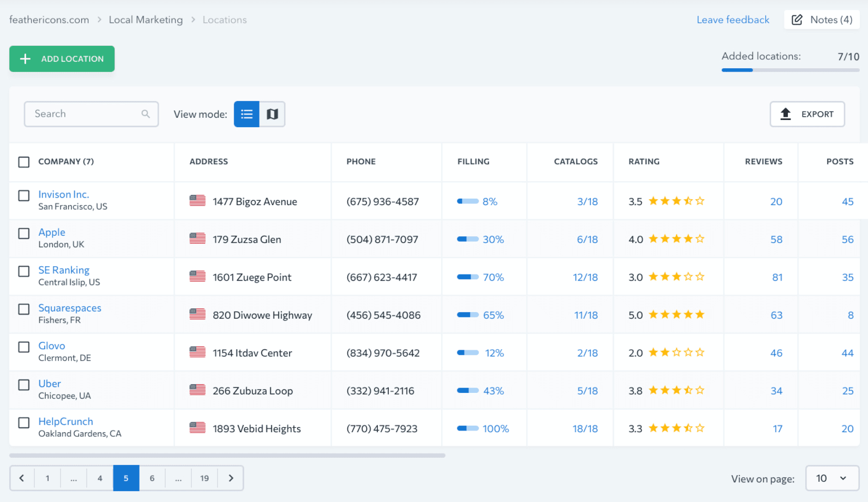
Task: Click the search magnifier icon
Action: pos(146,113)
